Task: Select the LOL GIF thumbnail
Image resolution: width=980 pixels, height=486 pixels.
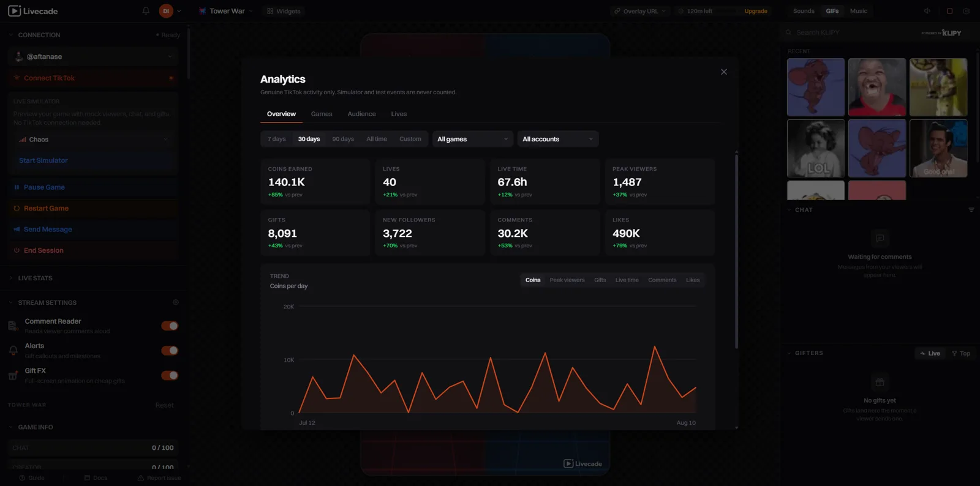Action: point(816,148)
